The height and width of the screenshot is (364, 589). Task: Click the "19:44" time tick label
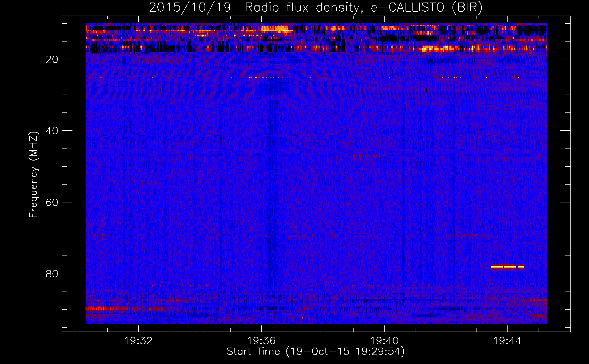click(507, 341)
